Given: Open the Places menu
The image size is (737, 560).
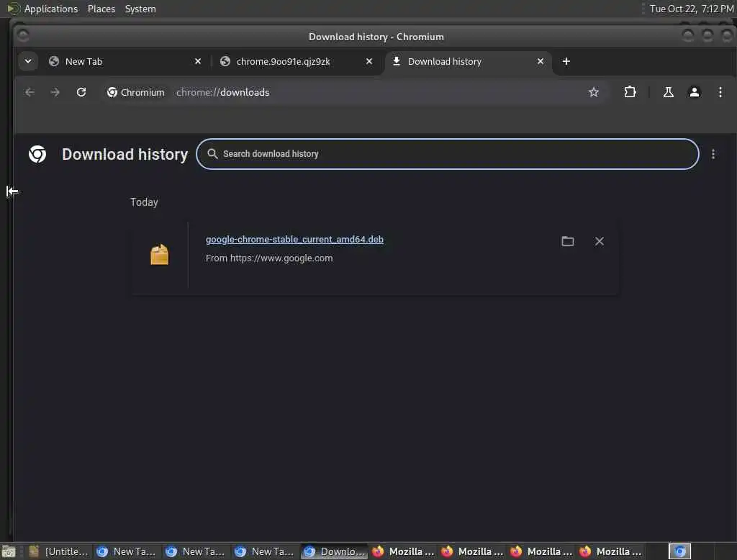Looking at the screenshot, I should pos(101,9).
